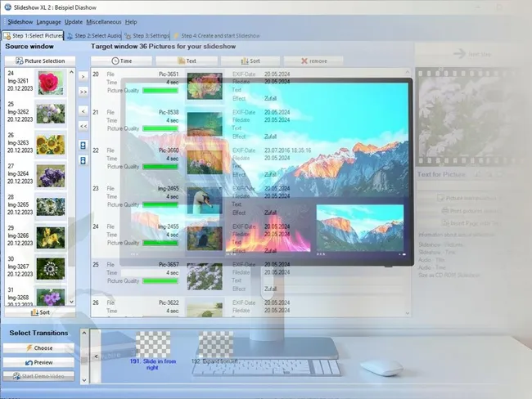Screen dimensions: 532x399
Task: Switch to Step 1: Select Pictures tab
Action: tap(34, 36)
